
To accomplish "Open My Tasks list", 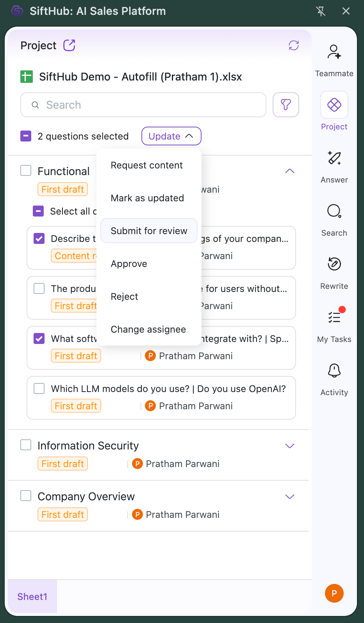I will point(334,318).
